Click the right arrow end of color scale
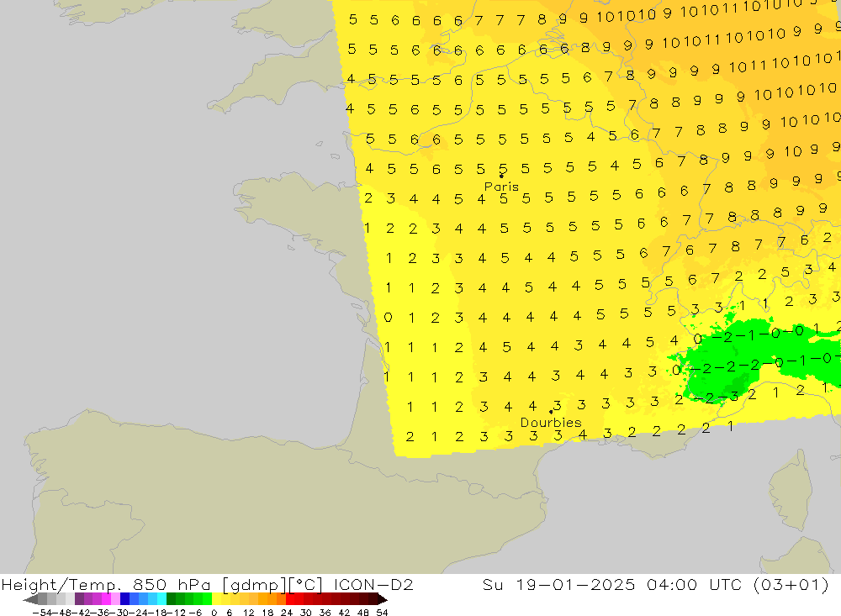The width and height of the screenshot is (841, 616). pos(383,599)
